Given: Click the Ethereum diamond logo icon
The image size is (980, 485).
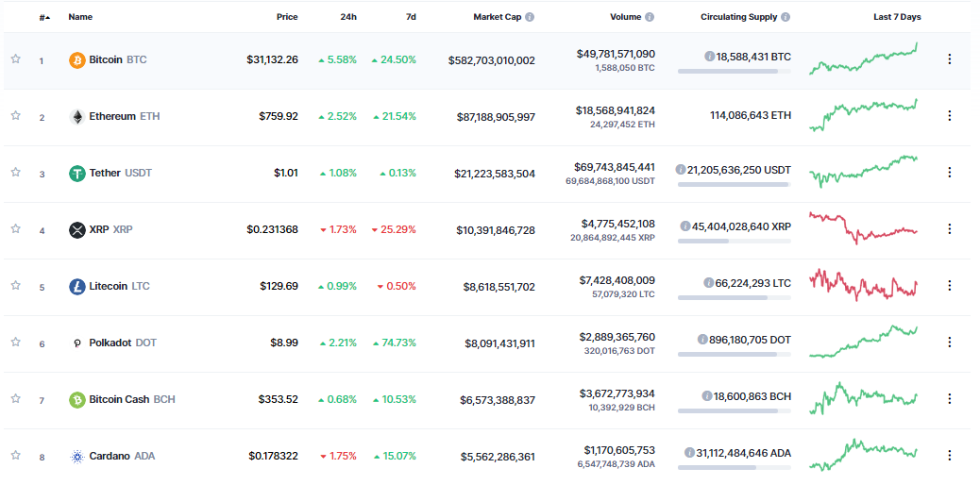Looking at the screenshot, I should click(x=76, y=116).
